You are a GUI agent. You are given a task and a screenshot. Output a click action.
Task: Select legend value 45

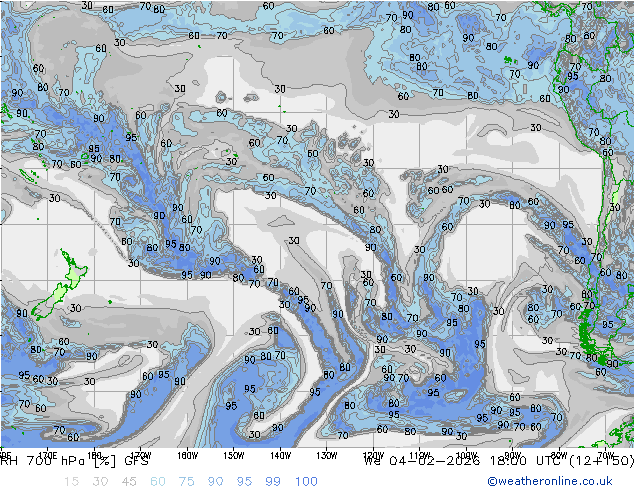tap(129, 482)
